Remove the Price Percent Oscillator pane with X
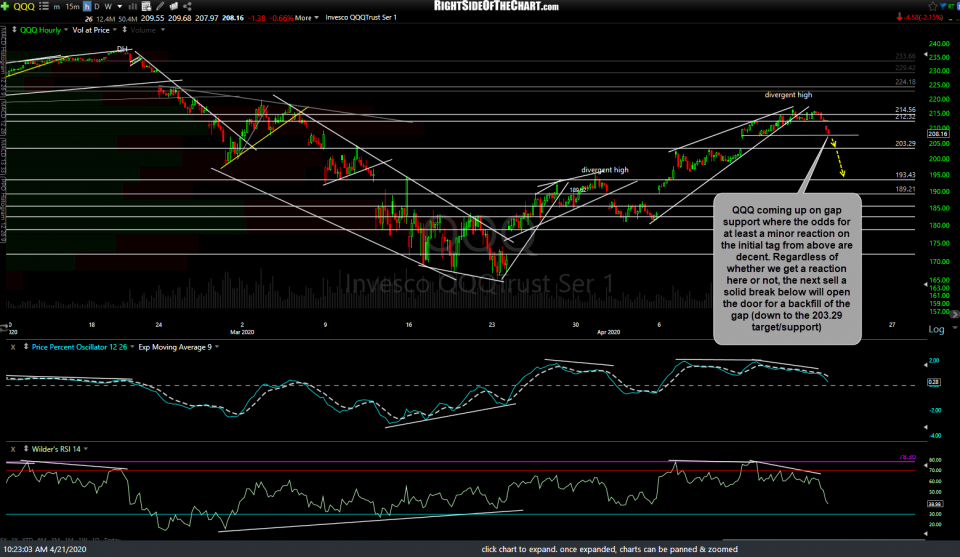The height and width of the screenshot is (557, 960). pyautogui.click(x=13, y=347)
